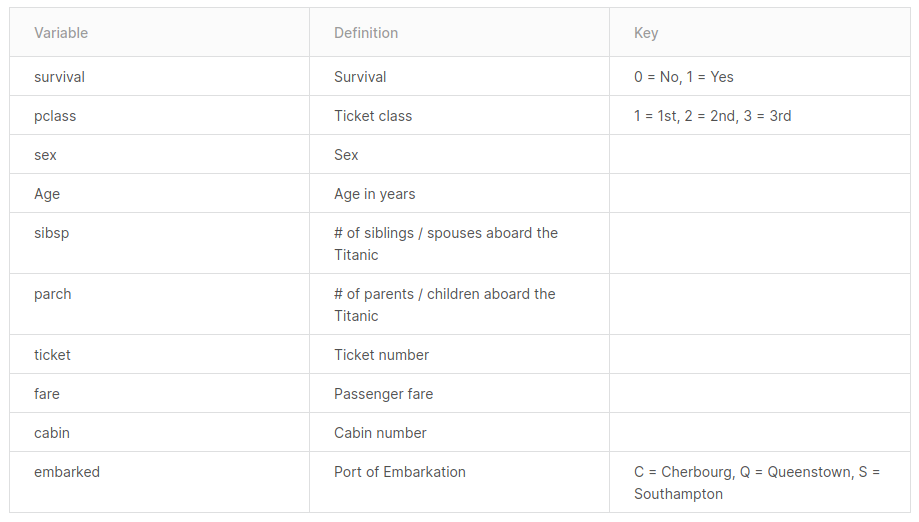
Task: Click the '0 = No, 1 = Yes' key
Action: 683,77
